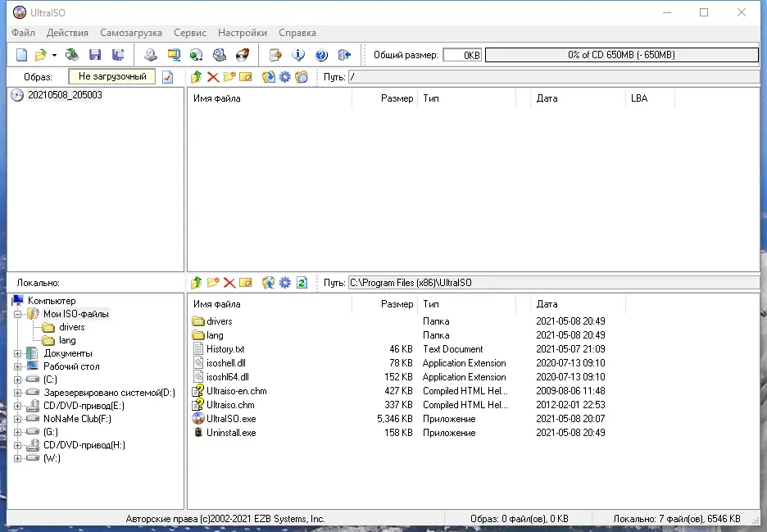Create new folder in image pane

click(229, 77)
